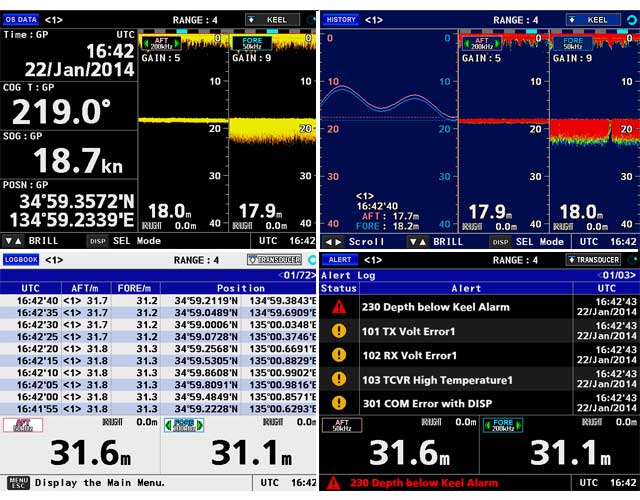Open the ALERT mode label
Viewport: 640px width, 500px height.
(x=340, y=260)
